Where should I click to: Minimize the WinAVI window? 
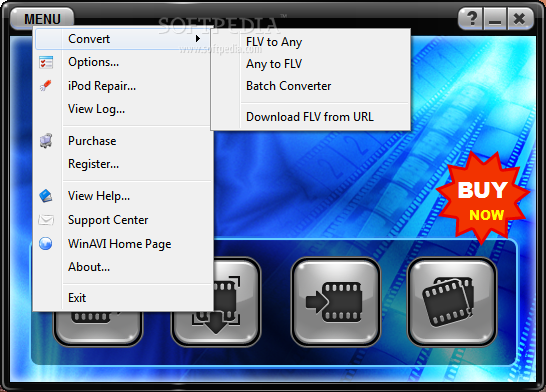tap(495, 18)
